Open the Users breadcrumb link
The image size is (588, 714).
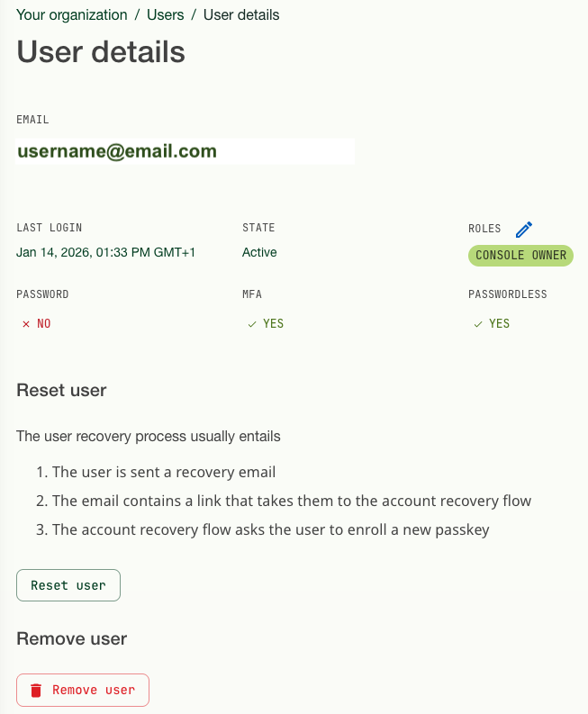(165, 14)
